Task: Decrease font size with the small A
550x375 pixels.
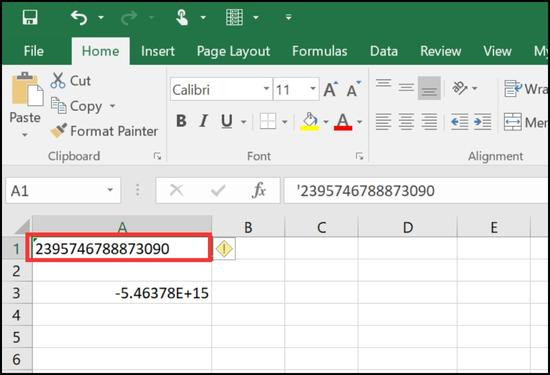Action: (x=353, y=89)
